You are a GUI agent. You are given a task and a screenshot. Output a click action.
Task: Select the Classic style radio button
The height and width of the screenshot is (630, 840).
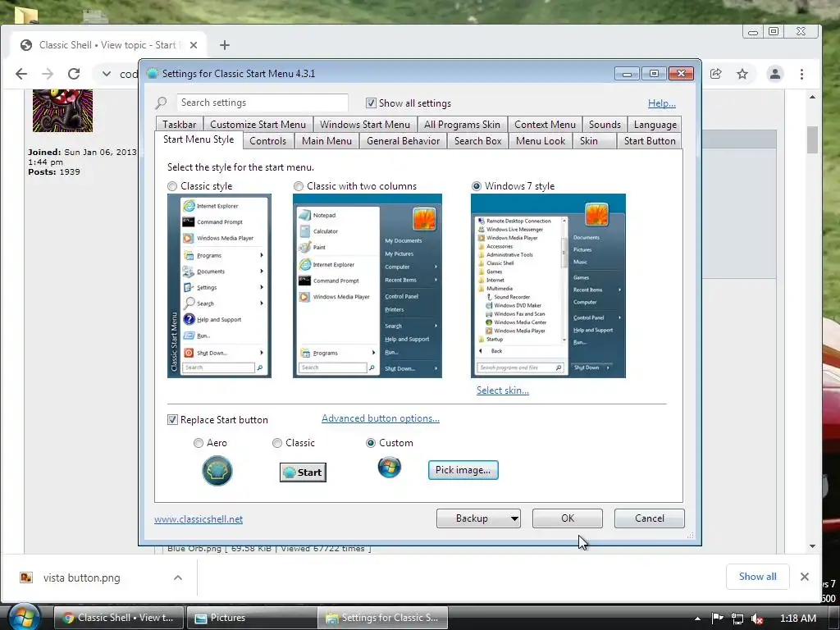coord(172,186)
